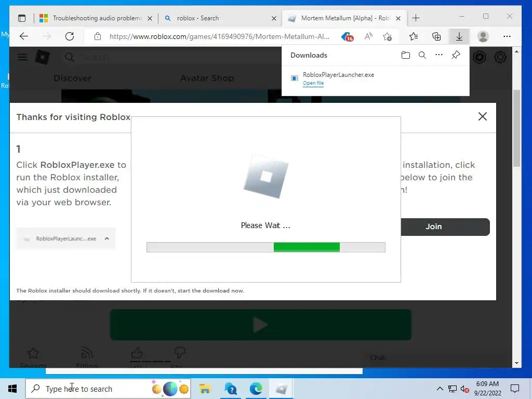The height and width of the screenshot is (399, 532).
Task: Close the Thanks for visiting Roblox dialog
Action: point(483,116)
